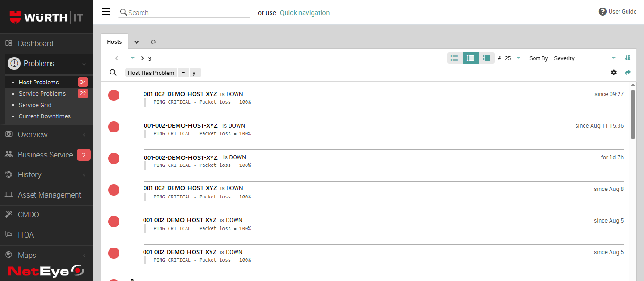
Task: Click the filter search magnifier icon
Action: pos(113,73)
